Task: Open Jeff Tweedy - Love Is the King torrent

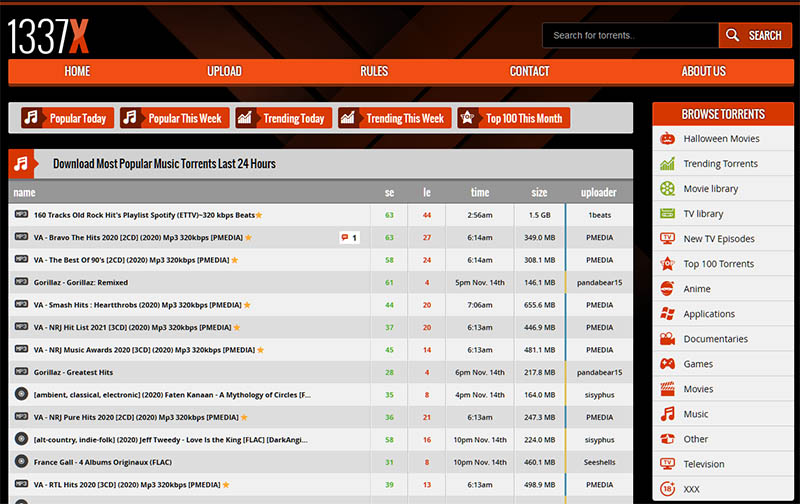Action: tap(170, 440)
